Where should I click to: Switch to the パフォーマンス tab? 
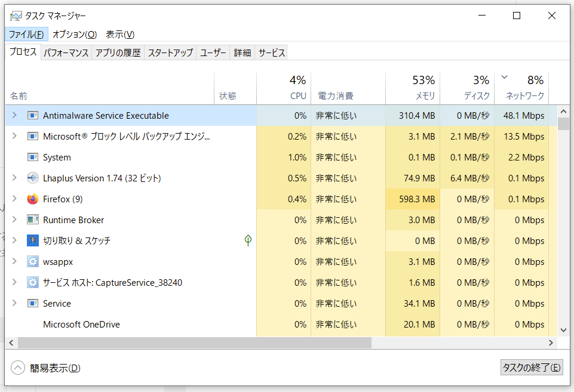click(x=66, y=53)
